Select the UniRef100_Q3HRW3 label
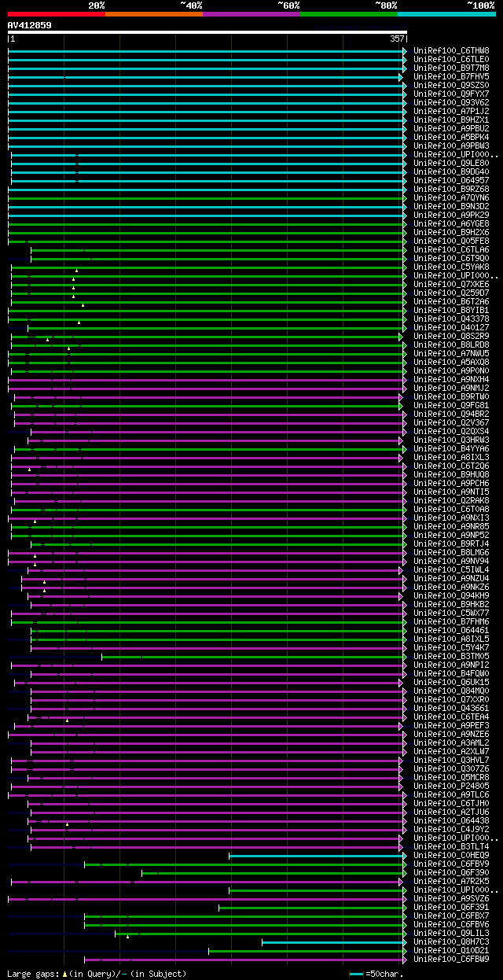The image size is (503, 980). (452, 440)
